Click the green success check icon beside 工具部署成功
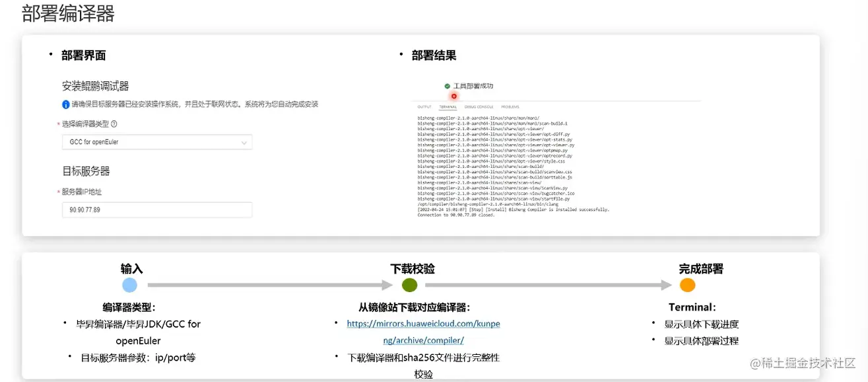This screenshot has width=868, height=382. pos(447,86)
